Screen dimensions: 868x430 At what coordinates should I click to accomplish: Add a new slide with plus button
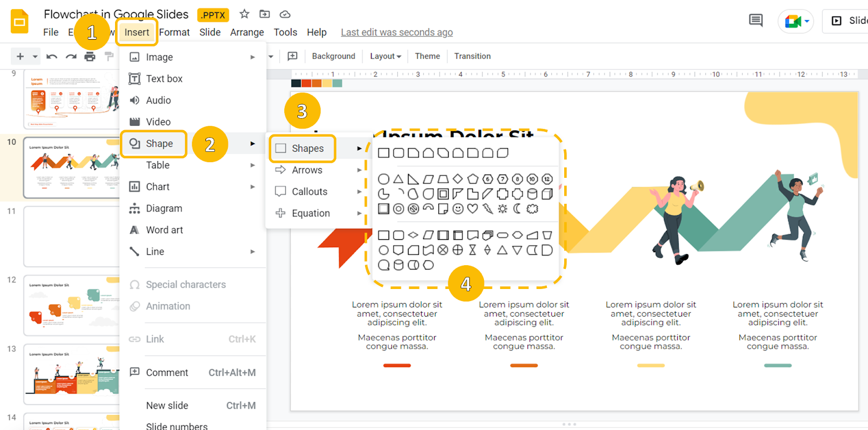pyautogui.click(x=20, y=56)
